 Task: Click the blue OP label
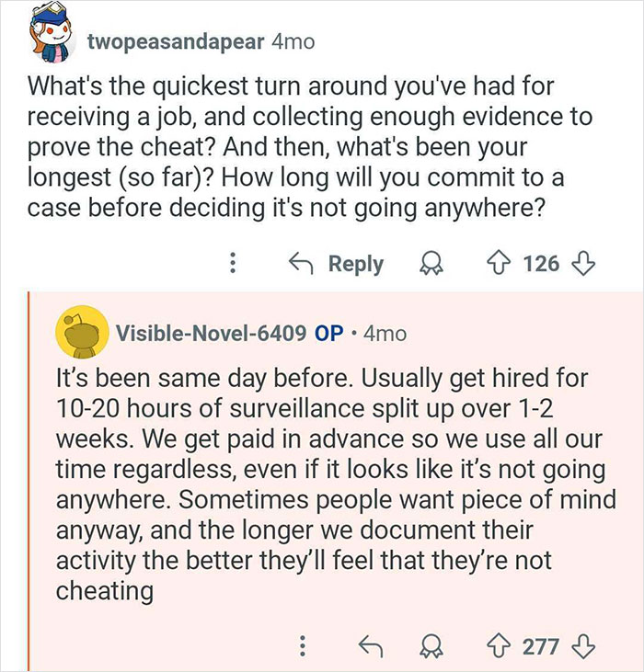(x=329, y=333)
